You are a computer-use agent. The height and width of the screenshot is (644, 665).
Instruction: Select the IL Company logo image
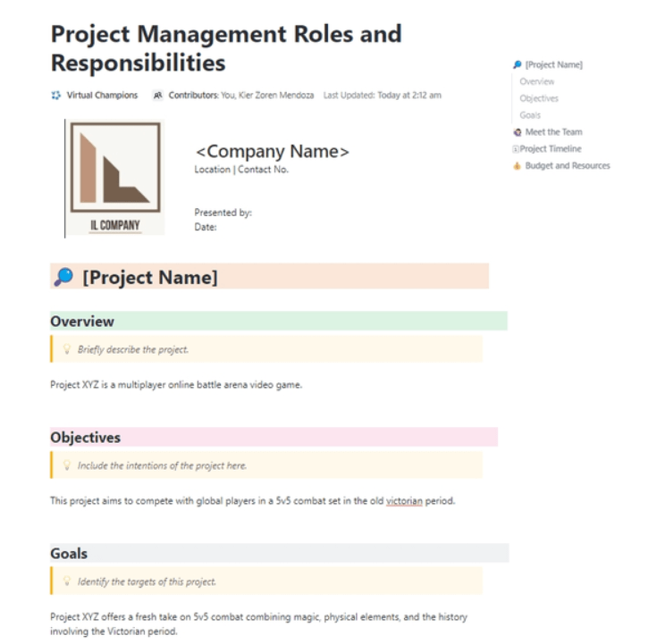114,178
